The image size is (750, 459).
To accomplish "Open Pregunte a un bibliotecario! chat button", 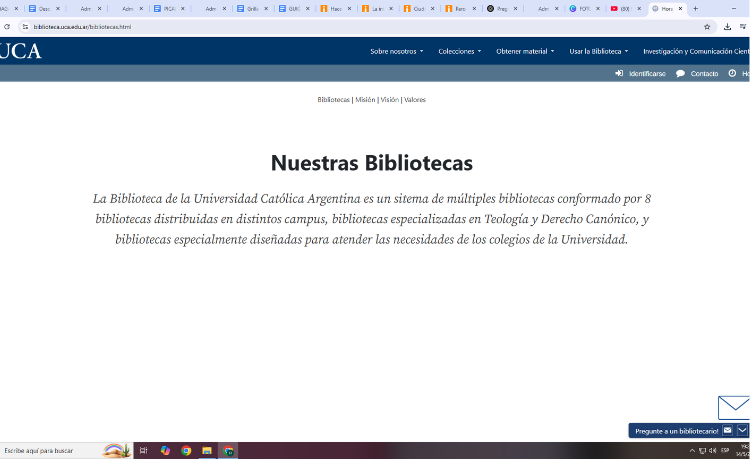I will pyautogui.click(x=676, y=431).
